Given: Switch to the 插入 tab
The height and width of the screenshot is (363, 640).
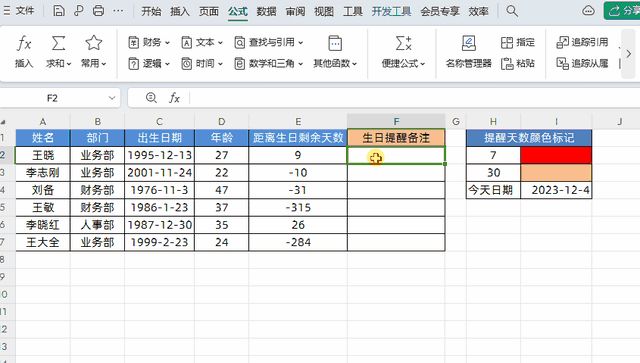Looking at the screenshot, I should point(180,11).
